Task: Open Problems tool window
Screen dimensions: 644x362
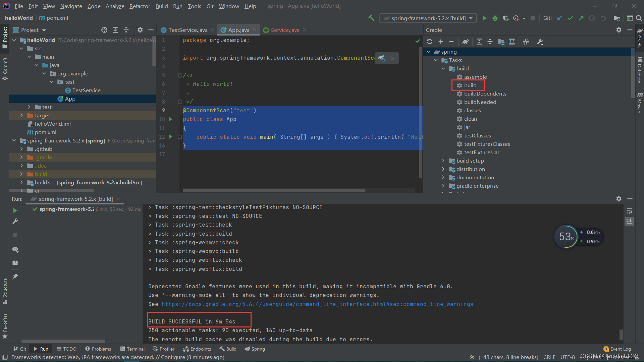Action: pyautogui.click(x=98, y=349)
